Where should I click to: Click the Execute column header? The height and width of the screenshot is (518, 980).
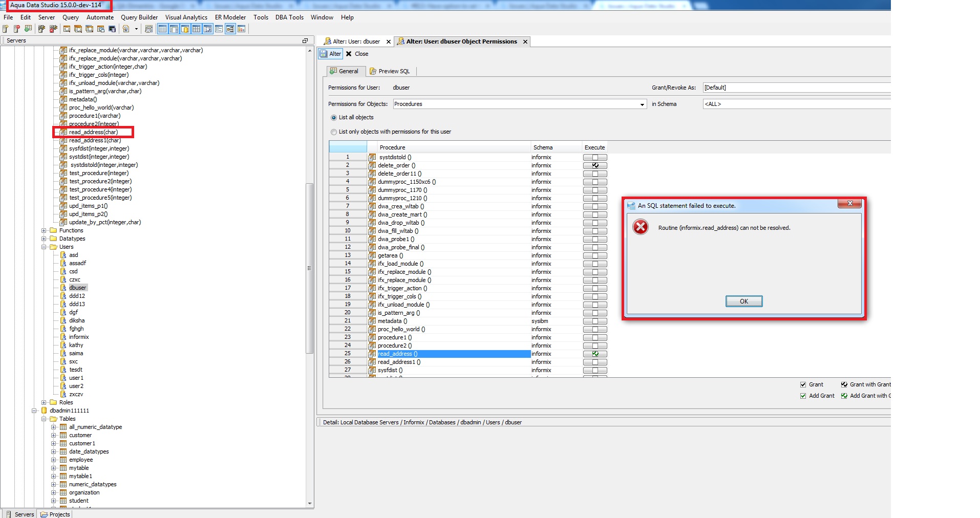594,147
